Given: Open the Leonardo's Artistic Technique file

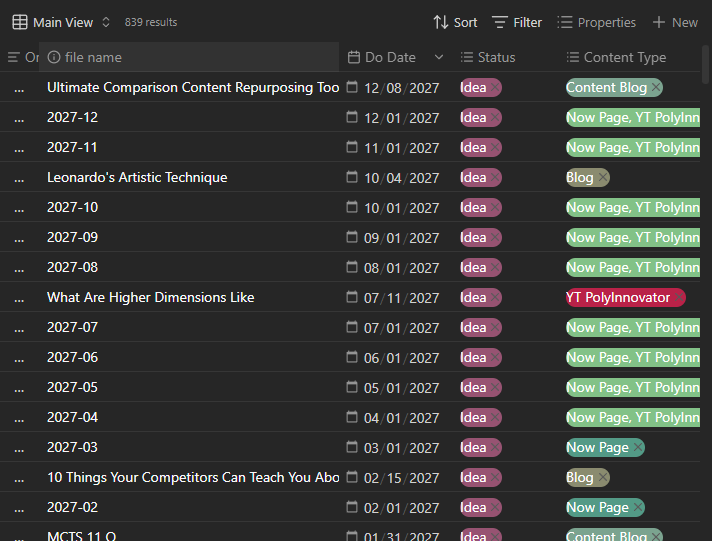Looking at the screenshot, I should (x=137, y=178).
